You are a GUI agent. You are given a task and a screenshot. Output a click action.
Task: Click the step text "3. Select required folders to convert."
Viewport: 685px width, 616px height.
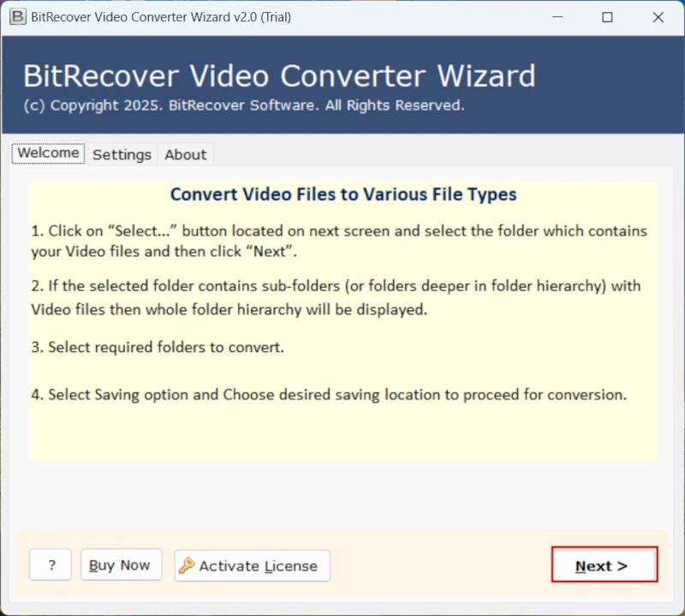tap(158, 347)
